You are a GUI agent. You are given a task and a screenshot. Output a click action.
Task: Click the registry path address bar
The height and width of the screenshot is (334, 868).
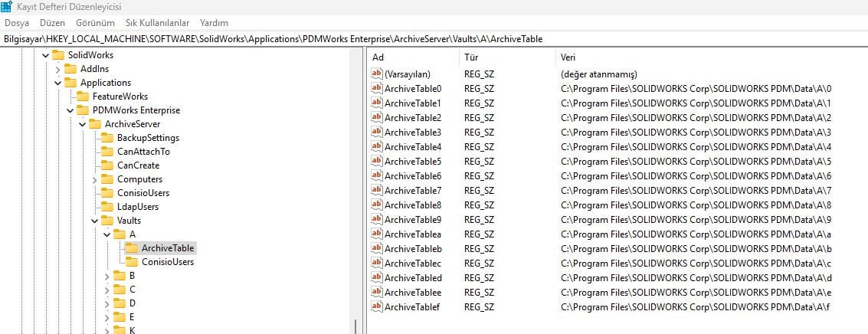(434, 39)
